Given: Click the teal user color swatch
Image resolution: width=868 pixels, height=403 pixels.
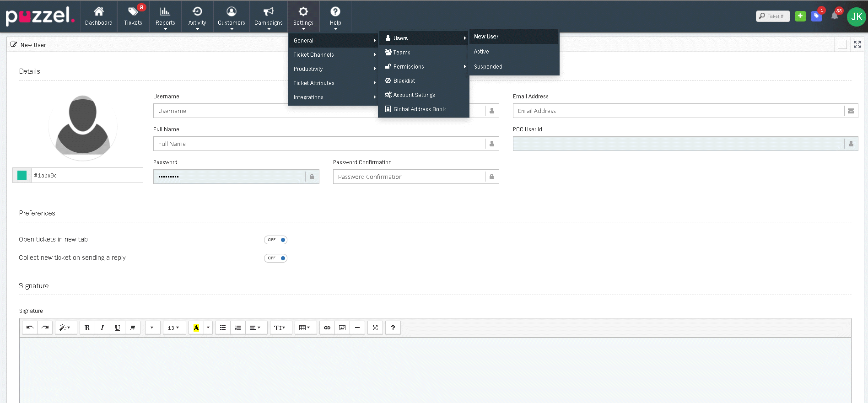Looking at the screenshot, I should pyautogui.click(x=22, y=175).
